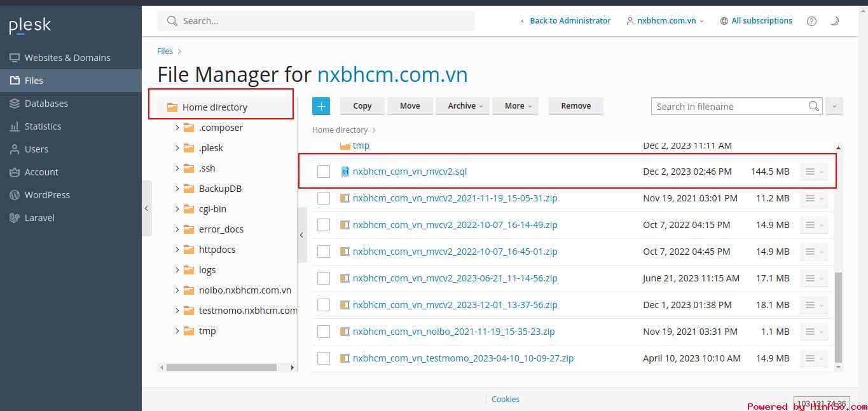Open tmp folder in file list

361,146
